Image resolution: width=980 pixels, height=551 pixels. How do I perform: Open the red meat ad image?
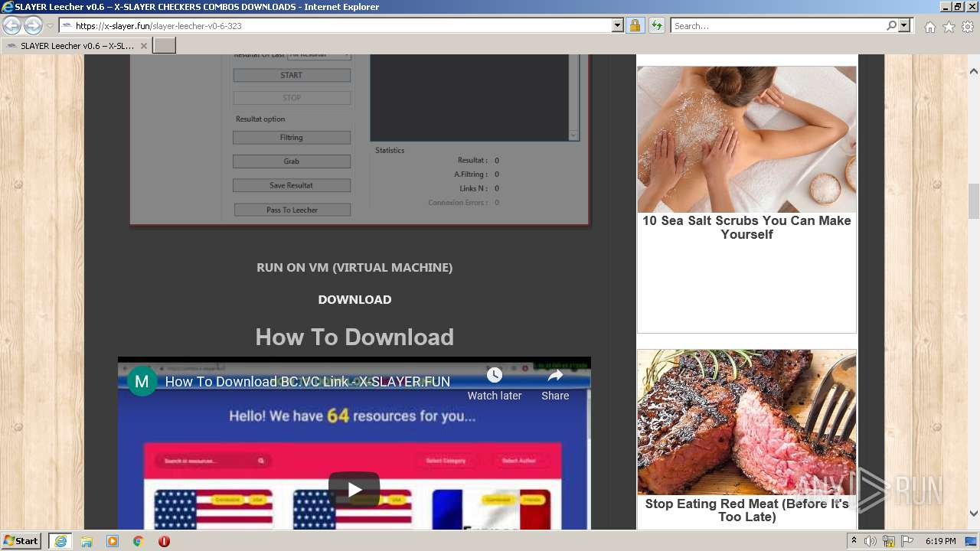(x=746, y=422)
